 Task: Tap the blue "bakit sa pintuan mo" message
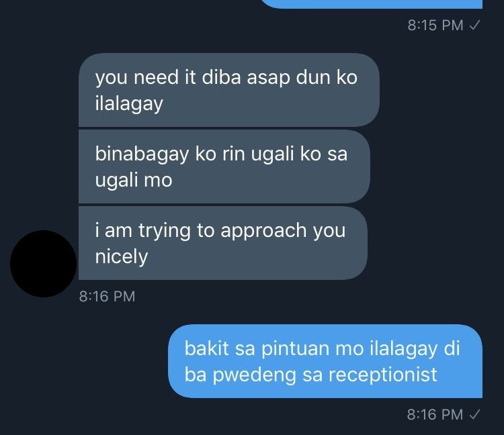click(325, 361)
